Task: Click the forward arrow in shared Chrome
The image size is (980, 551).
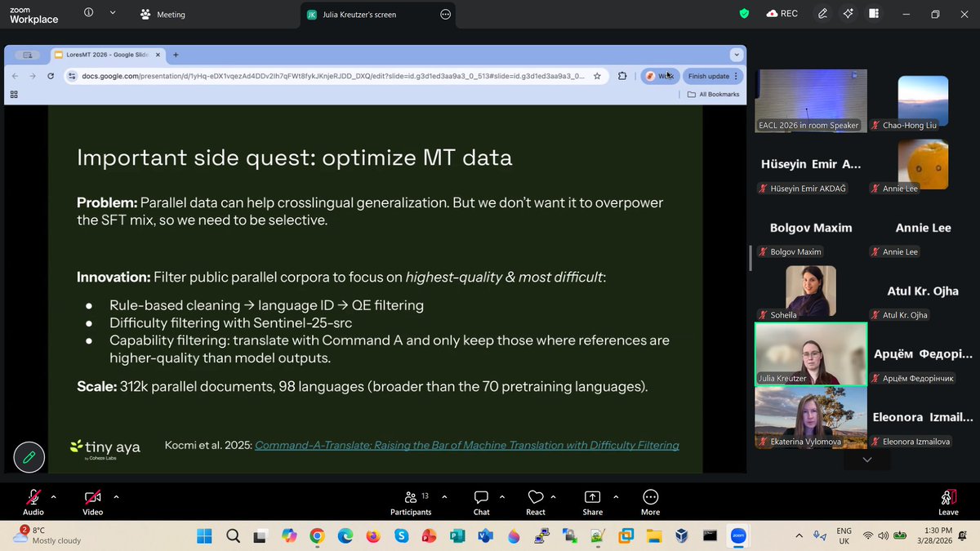Action: pyautogui.click(x=33, y=76)
